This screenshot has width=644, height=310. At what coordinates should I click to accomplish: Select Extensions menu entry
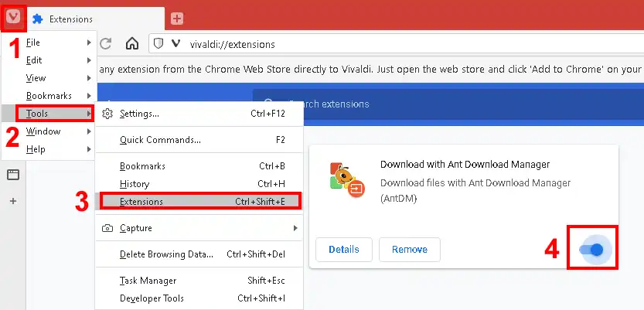point(201,201)
